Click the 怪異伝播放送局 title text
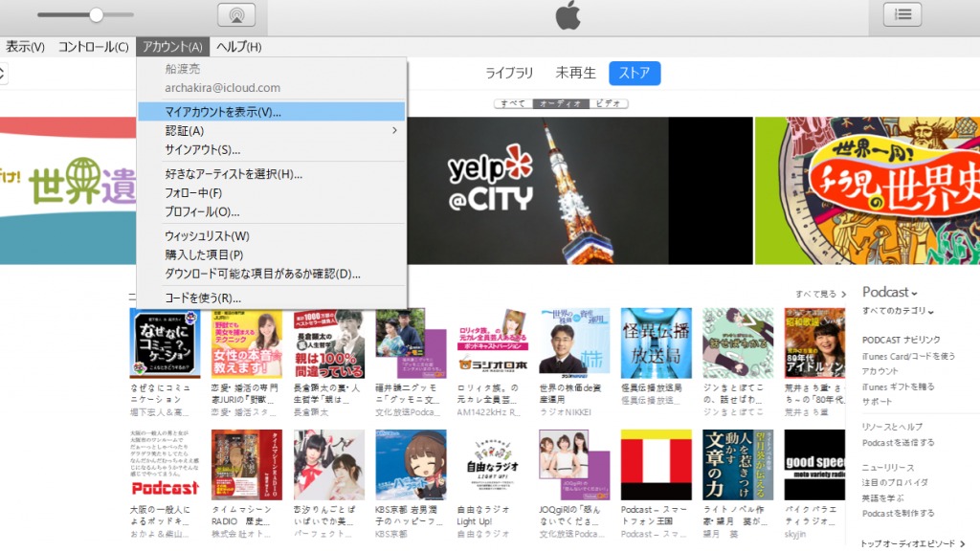This screenshot has height=552, width=980. pyautogui.click(x=651, y=387)
